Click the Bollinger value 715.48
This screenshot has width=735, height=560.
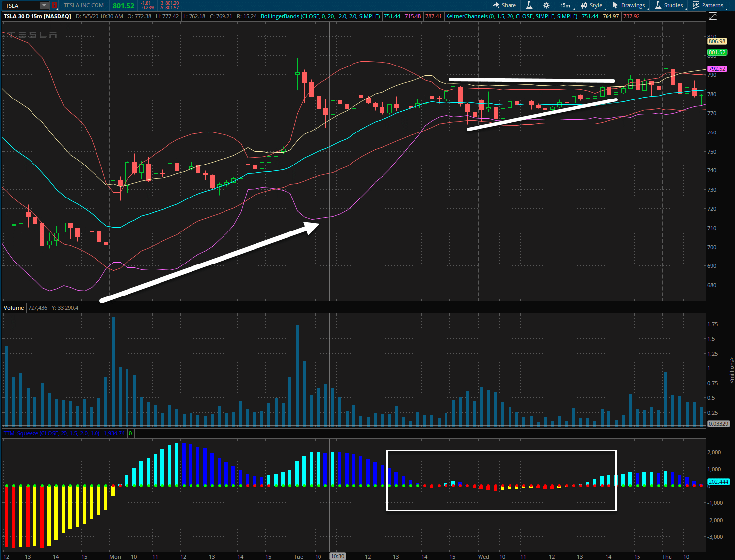(x=413, y=16)
